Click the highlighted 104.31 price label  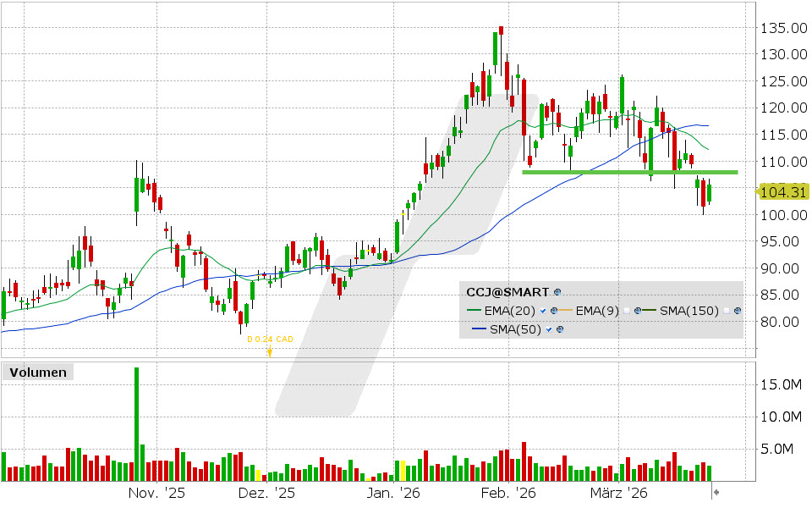(784, 193)
